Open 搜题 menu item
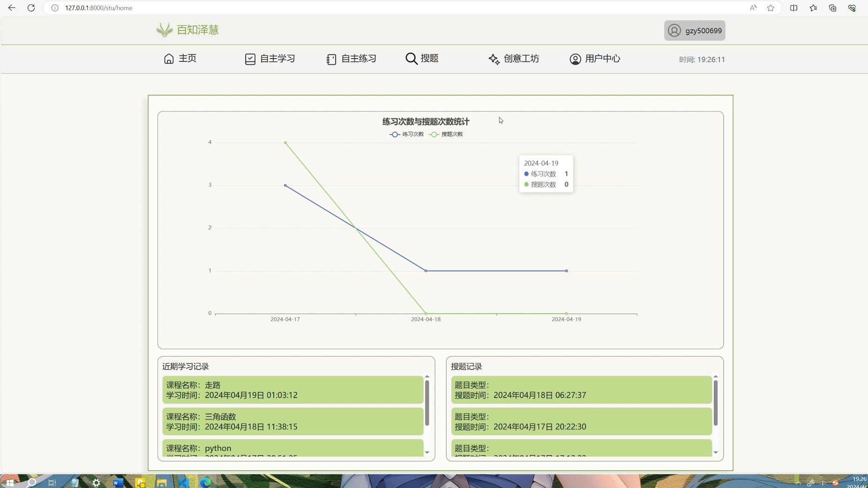This screenshot has width=868, height=488. (x=422, y=59)
